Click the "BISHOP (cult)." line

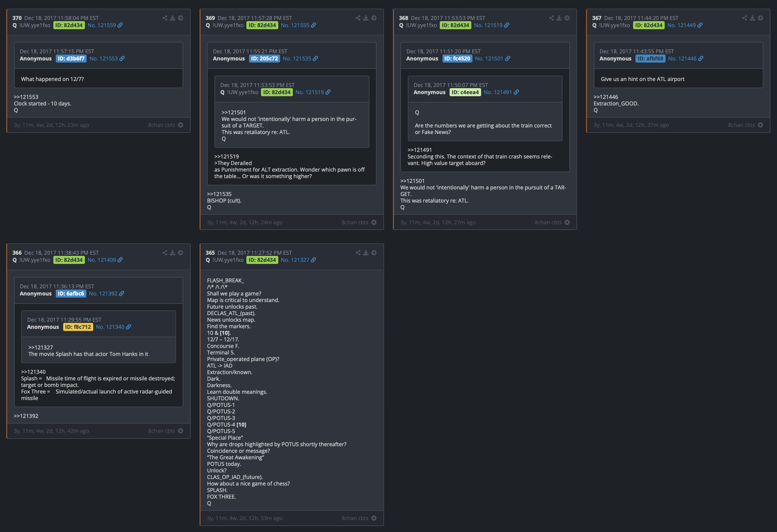click(224, 200)
